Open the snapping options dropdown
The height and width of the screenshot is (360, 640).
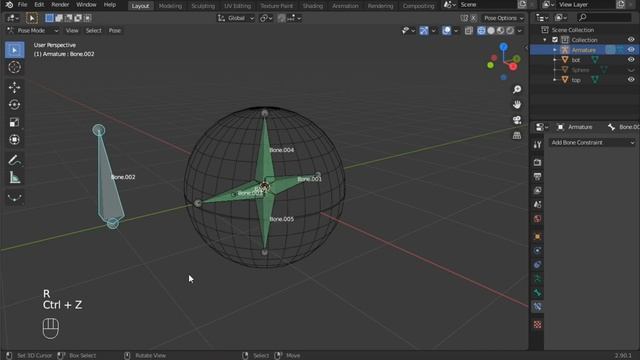coord(295,18)
